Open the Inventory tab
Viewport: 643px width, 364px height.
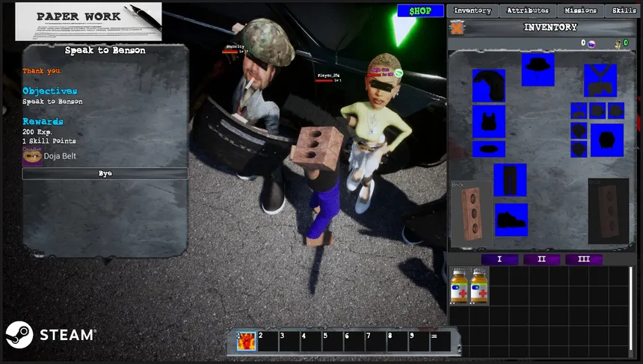(x=473, y=10)
